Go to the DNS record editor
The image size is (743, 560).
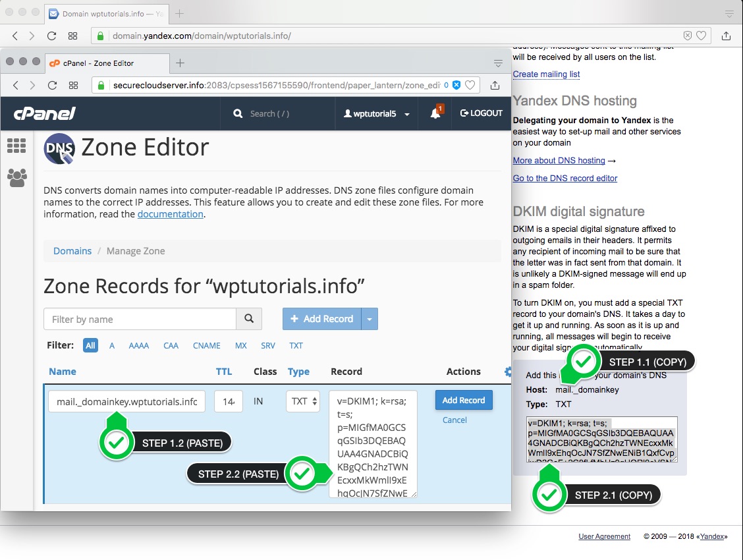coord(565,178)
